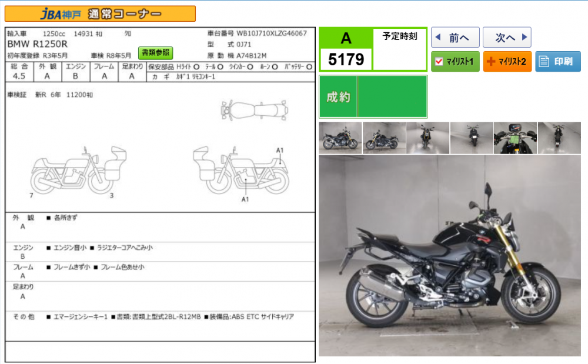Click the 車検 R8年5月 text

111,55
